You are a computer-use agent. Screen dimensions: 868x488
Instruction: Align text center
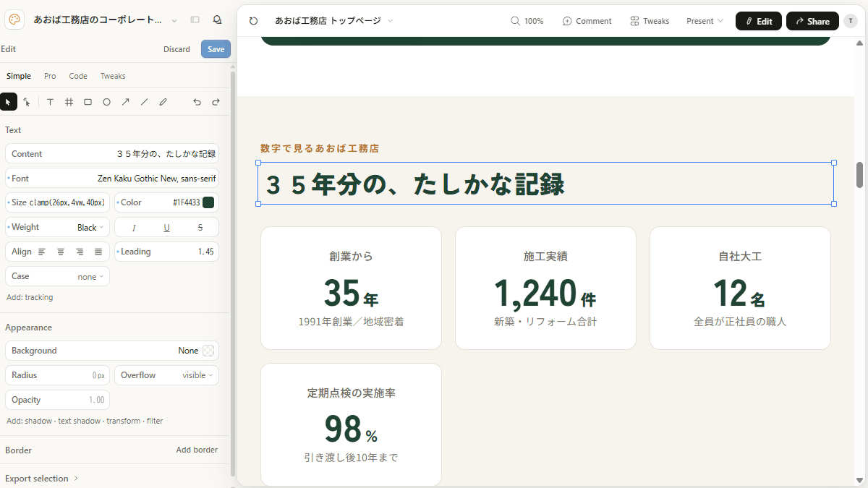[61, 252]
